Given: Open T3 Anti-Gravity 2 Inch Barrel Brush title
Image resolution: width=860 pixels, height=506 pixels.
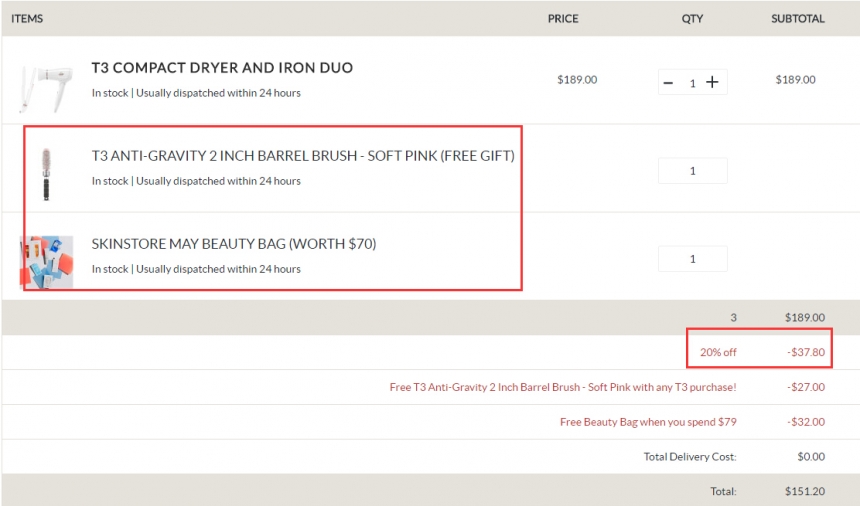Looking at the screenshot, I should [x=303, y=156].
